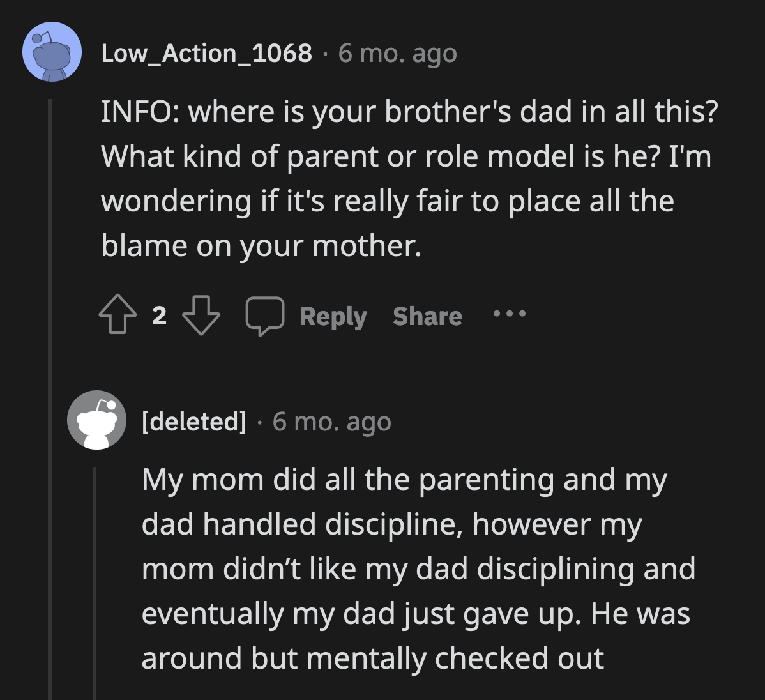This screenshot has height=700, width=765.
Task: Click the [deleted] user's Snoo avatar
Action: [x=96, y=420]
